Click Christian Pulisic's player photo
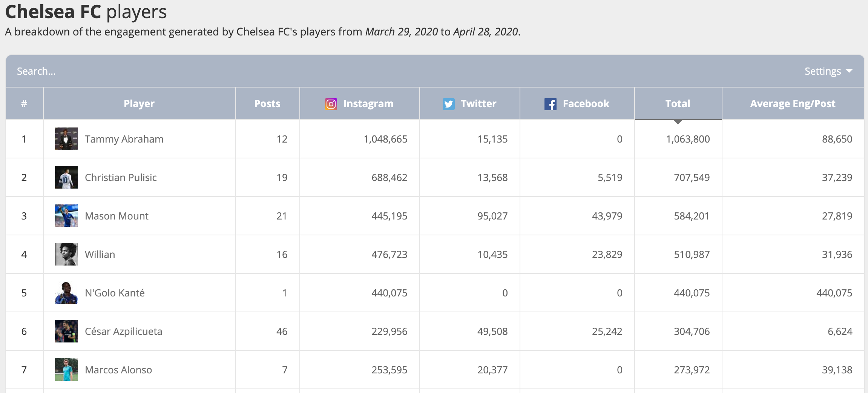The width and height of the screenshot is (868, 393). [x=66, y=177]
